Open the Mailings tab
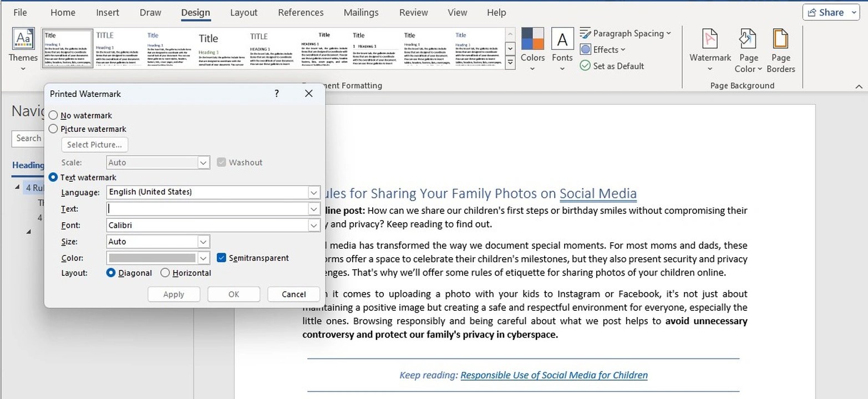This screenshot has width=868, height=399. pos(361,12)
